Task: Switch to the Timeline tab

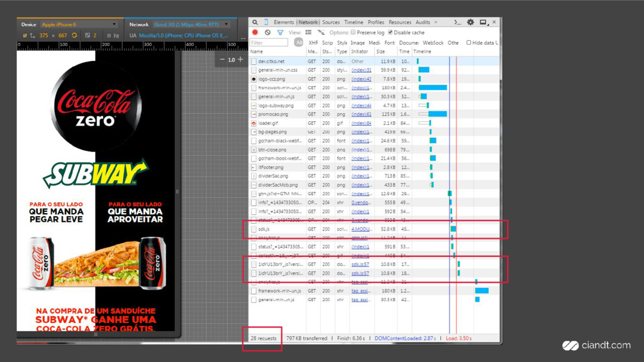Action: [x=353, y=22]
